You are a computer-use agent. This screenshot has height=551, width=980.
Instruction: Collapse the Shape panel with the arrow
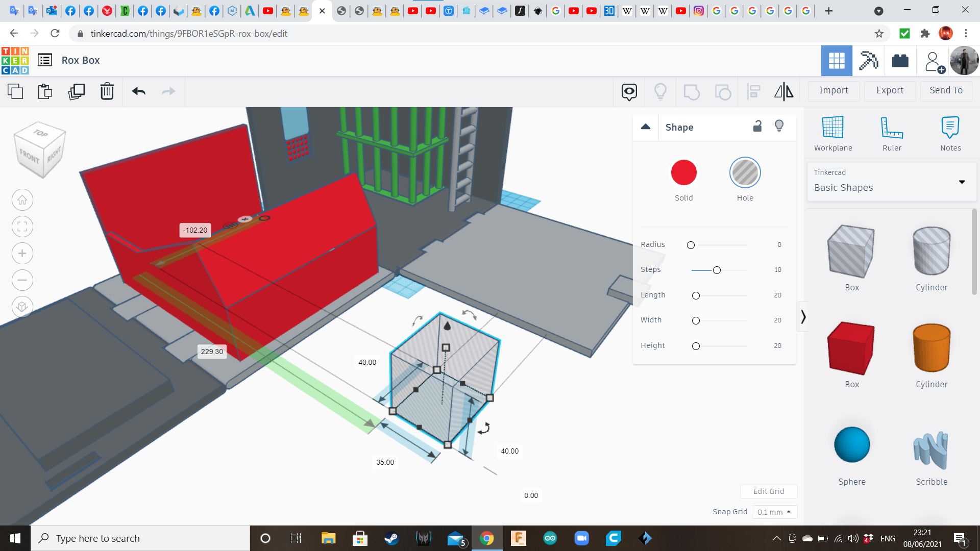point(646,127)
